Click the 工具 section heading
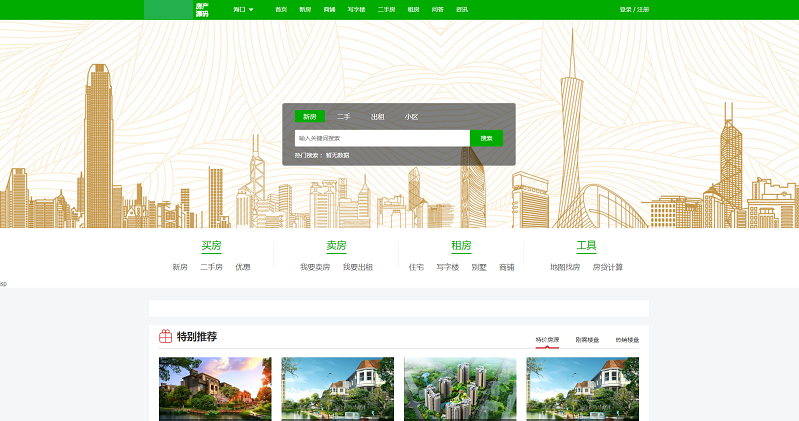The width and height of the screenshot is (799, 421). (587, 246)
